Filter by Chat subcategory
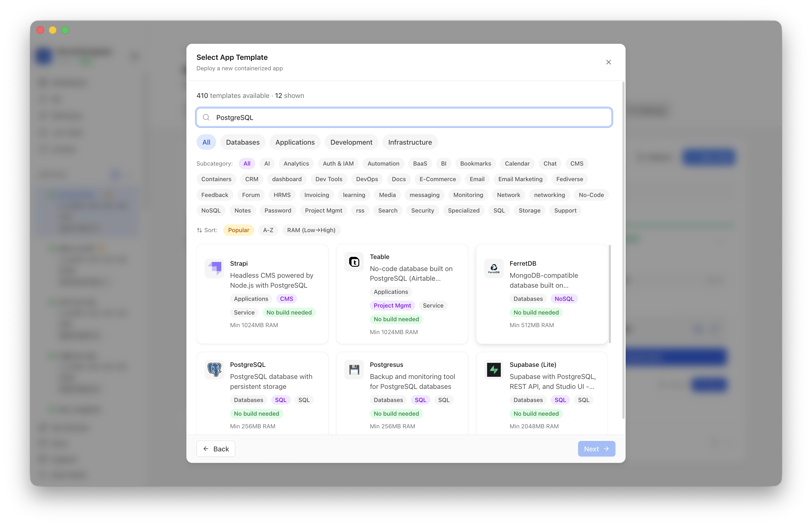 [x=550, y=163]
